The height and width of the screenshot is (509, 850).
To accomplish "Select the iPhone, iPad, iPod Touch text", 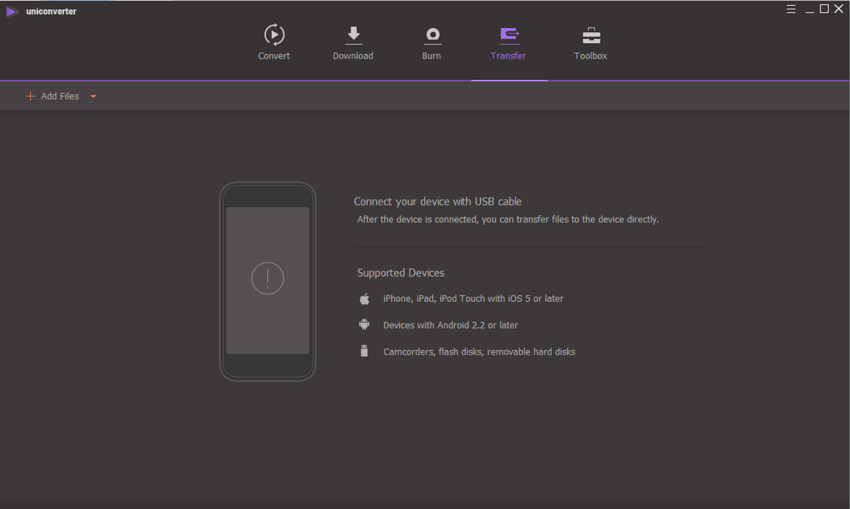I will [x=473, y=299].
